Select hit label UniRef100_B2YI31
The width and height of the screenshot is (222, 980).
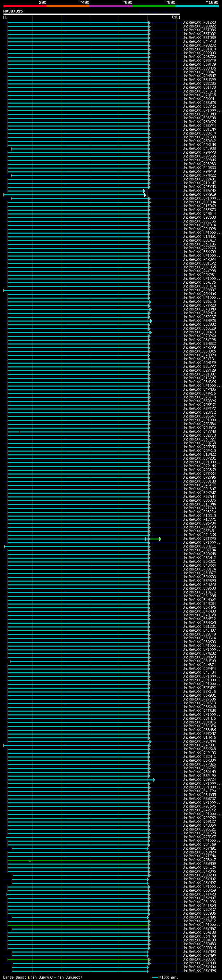pos(199,359)
